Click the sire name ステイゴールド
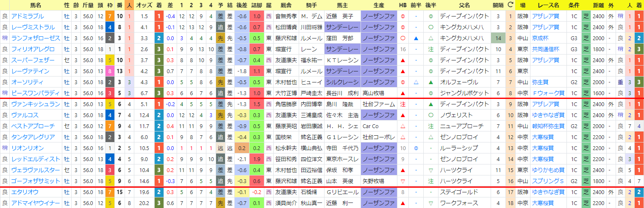644x208 pixels. pyautogui.click(x=459, y=192)
